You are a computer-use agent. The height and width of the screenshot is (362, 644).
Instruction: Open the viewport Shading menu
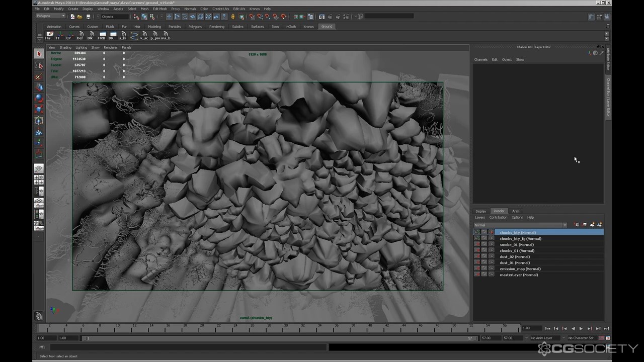pyautogui.click(x=65, y=47)
